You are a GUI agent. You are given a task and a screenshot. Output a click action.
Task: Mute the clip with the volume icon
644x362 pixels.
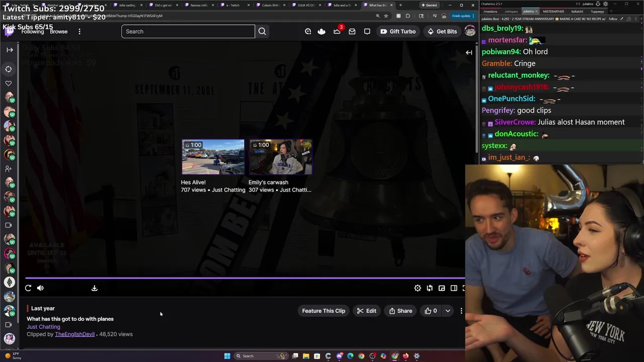point(40,288)
